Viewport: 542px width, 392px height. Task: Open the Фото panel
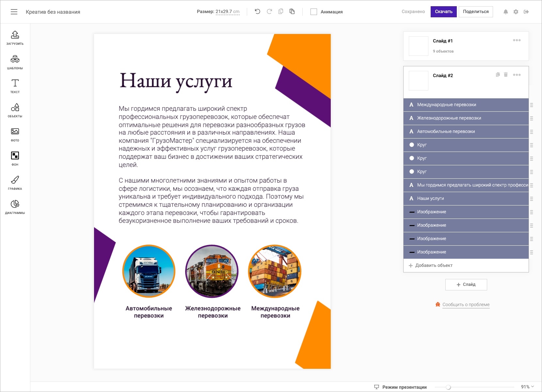coord(15,135)
